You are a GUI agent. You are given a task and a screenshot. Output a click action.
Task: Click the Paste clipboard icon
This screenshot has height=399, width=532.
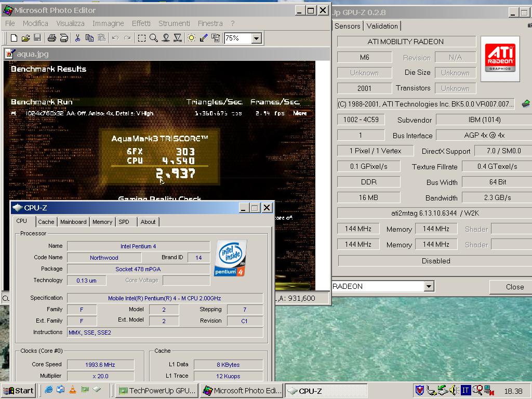101,38
